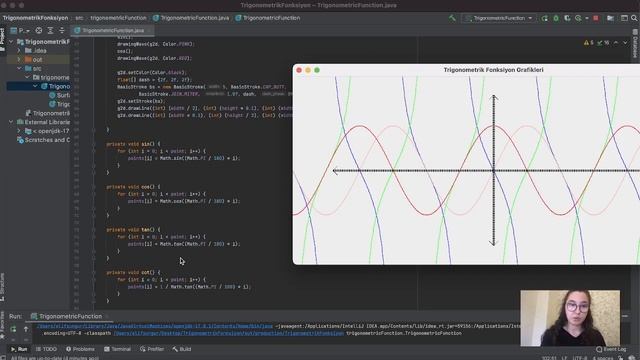This screenshot has height=360, width=640.
Task: Click TrigonometricFunction.java breadcrumb
Action: [x=191, y=18]
